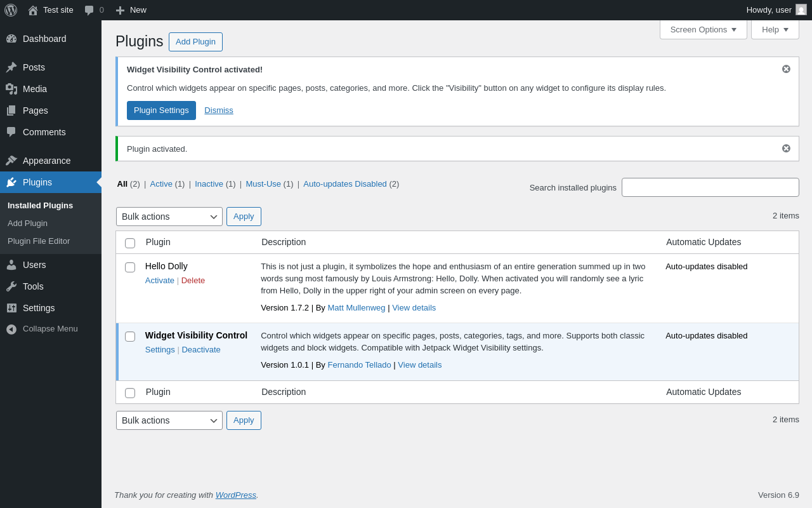Click the Search installed plugins field
This screenshot has width=812, height=508.
710,187
